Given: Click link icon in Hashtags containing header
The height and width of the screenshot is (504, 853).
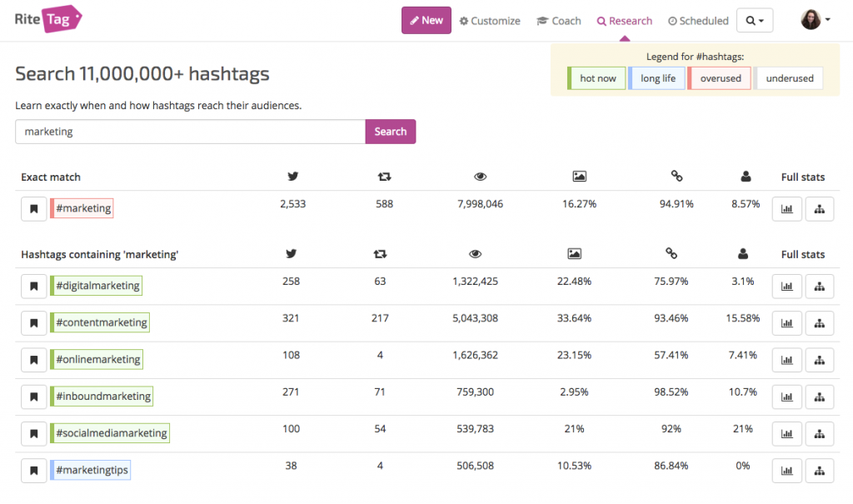Looking at the screenshot, I should [671, 253].
